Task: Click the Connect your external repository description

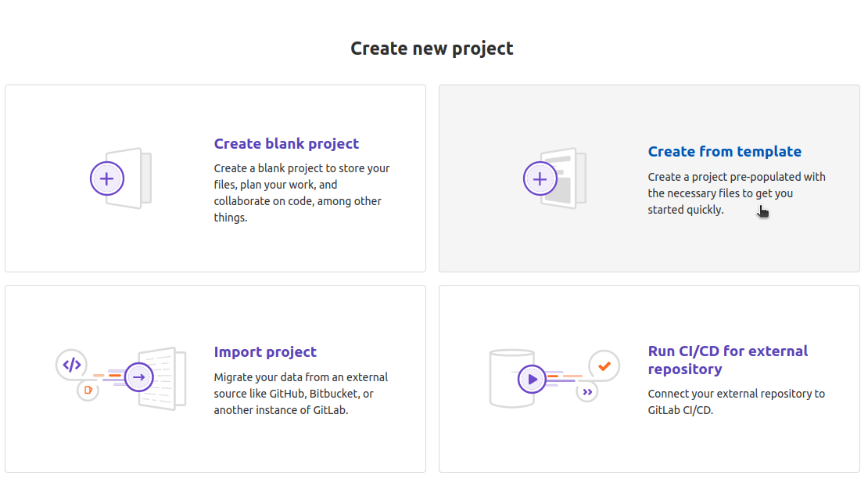Action: (737, 402)
